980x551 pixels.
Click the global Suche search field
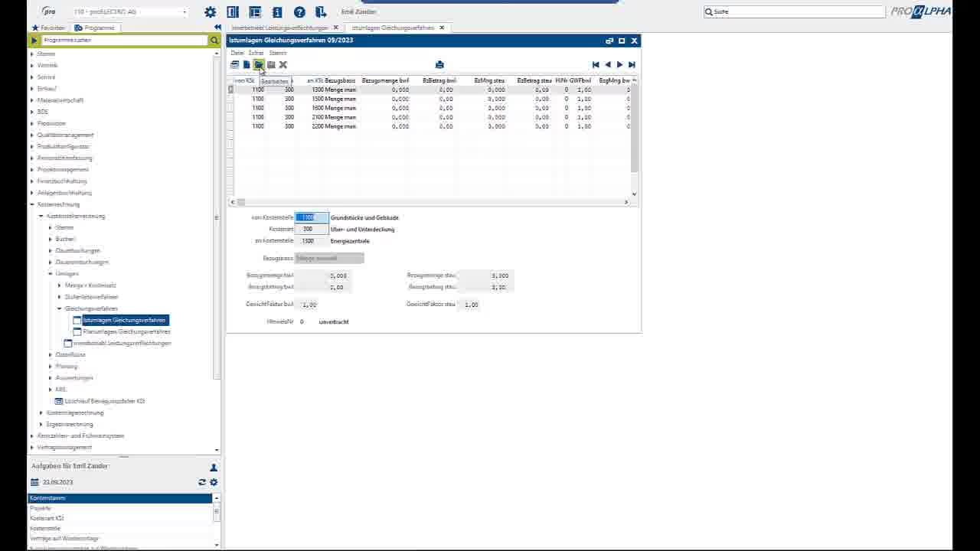tap(794, 11)
